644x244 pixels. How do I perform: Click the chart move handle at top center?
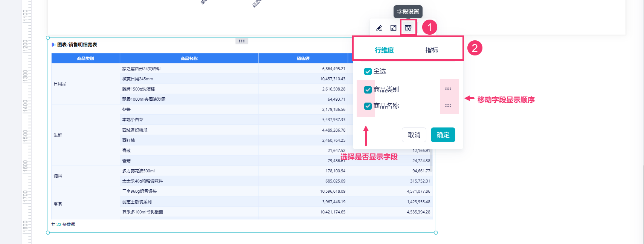click(x=242, y=41)
